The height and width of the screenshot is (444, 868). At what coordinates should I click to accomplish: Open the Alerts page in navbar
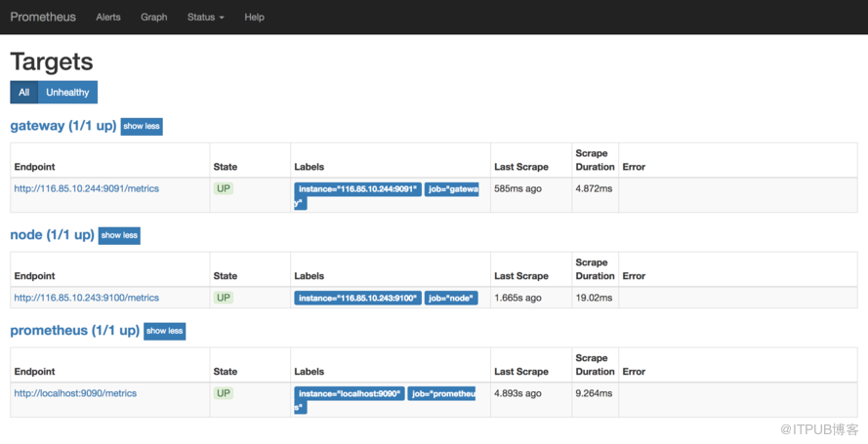[108, 18]
